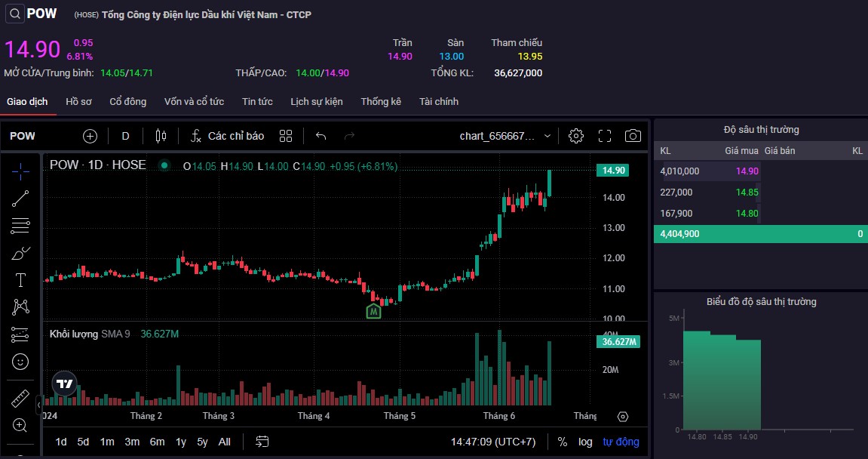
Task: Select the ruler measure tool
Action: point(20,399)
